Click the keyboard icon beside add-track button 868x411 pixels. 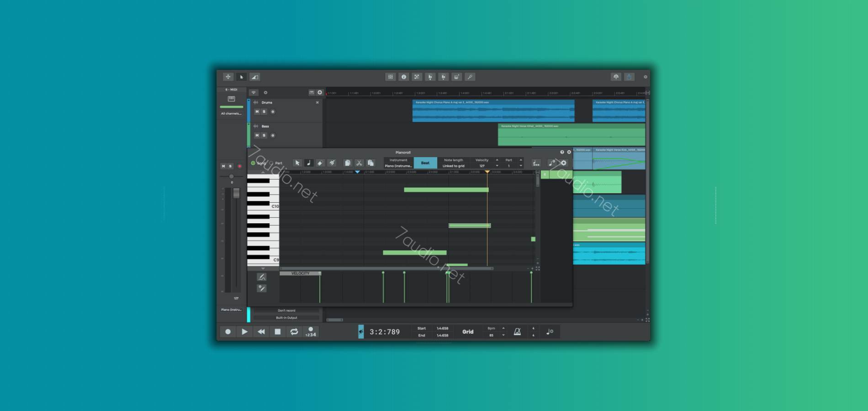click(x=312, y=92)
